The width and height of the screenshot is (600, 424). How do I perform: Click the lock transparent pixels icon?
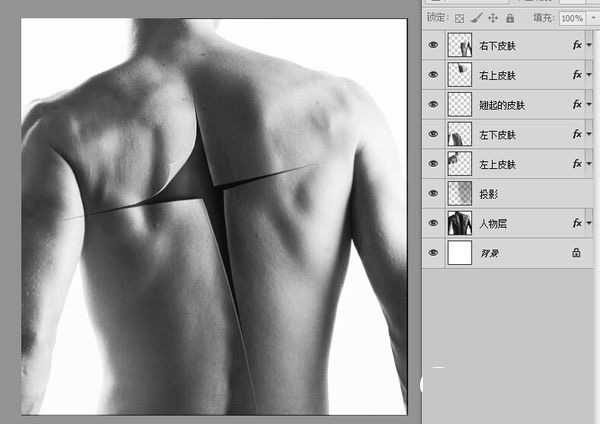tap(459, 18)
